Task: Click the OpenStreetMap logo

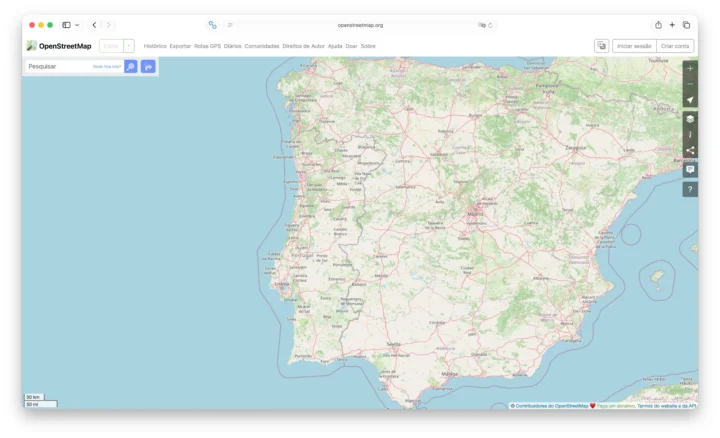Action: 59,46
